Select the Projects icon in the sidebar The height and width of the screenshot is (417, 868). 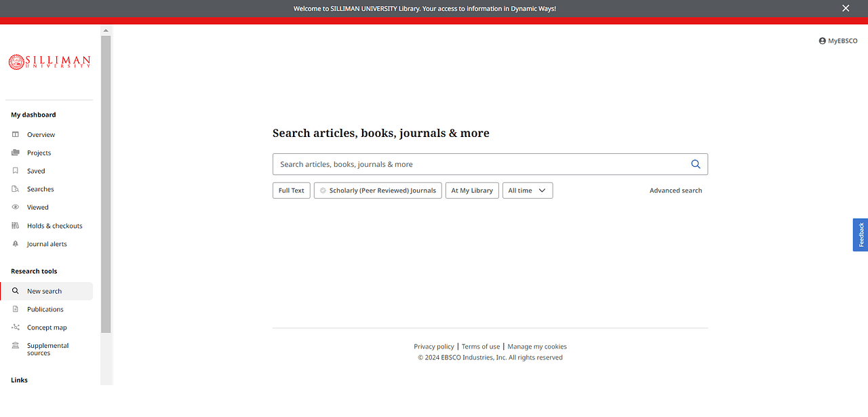(x=15, y=153)
